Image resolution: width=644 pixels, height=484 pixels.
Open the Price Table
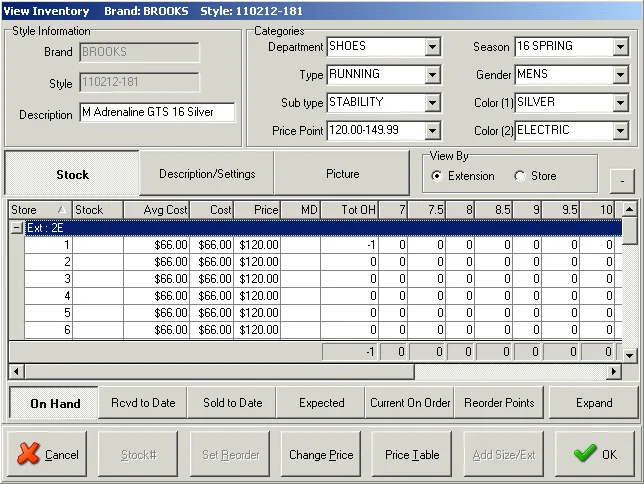(x=412, y=454)
